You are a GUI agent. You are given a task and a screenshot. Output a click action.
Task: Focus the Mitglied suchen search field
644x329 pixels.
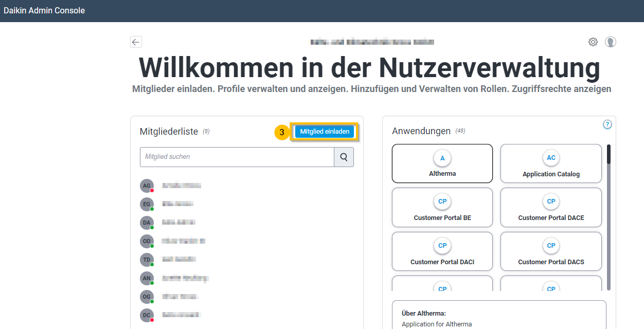click(237, 157)
